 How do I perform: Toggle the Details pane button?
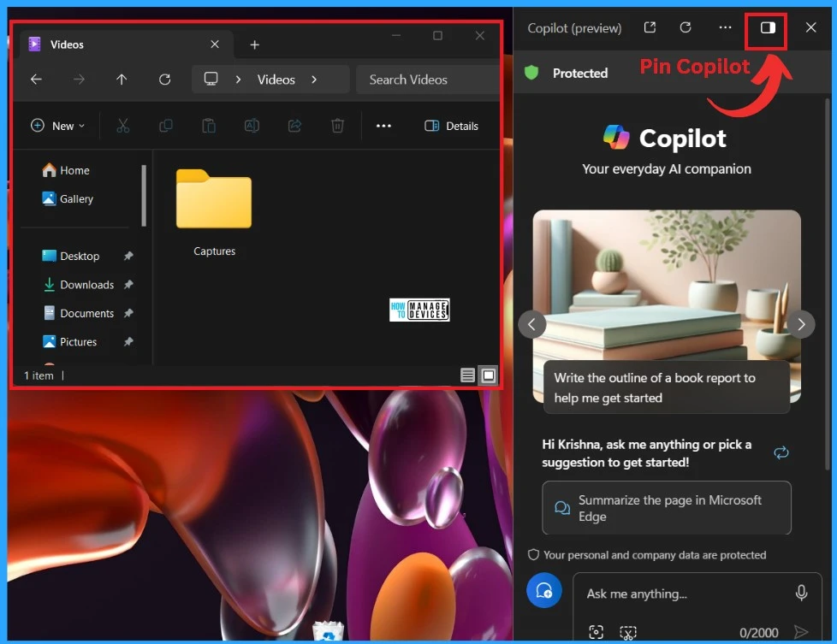click(x=452, y=126)
